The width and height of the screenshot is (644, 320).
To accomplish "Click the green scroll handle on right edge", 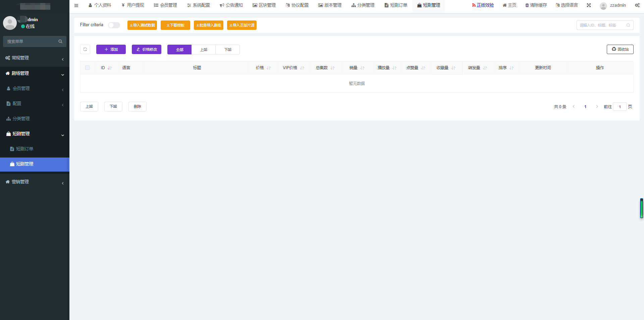I will pyautogui.click(x=641, y=208).
